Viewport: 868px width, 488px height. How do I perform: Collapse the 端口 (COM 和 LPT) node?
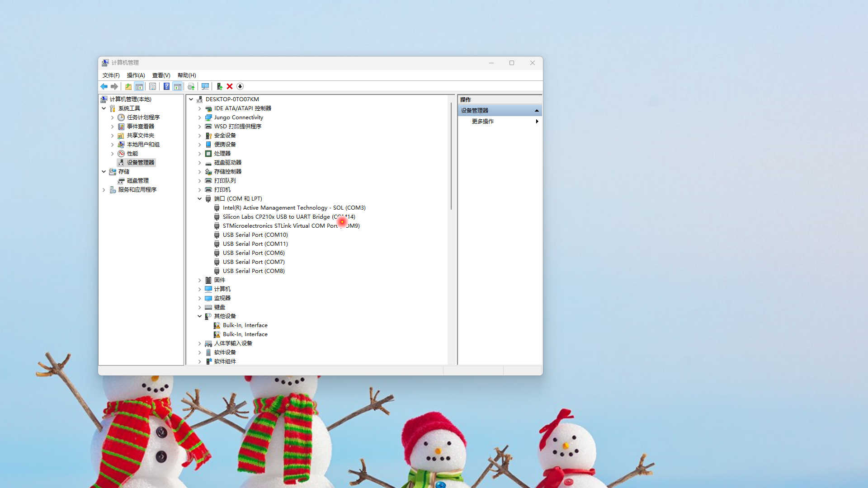(x=199, y=199)
